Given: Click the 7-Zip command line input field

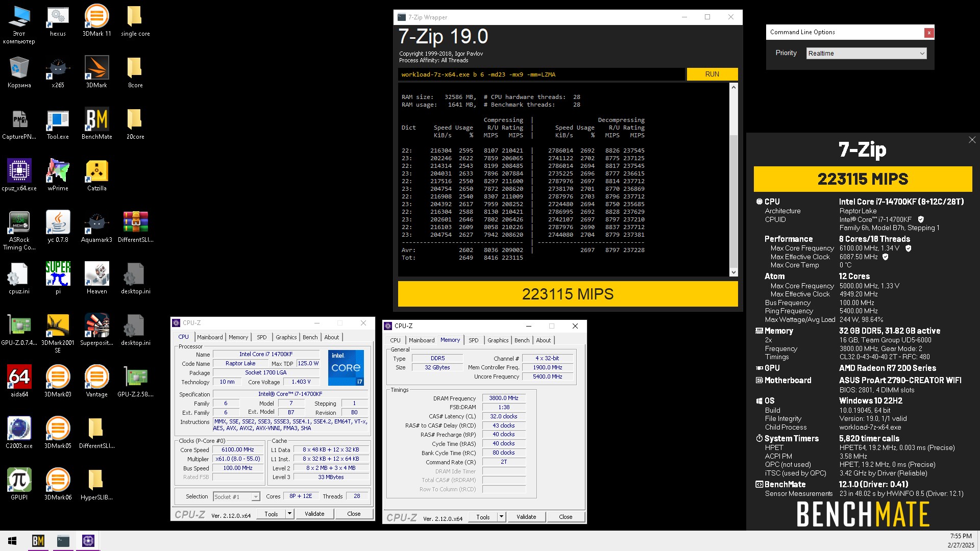Looking at the screenshot, I should pyautogui.click(x=541, y=74).
